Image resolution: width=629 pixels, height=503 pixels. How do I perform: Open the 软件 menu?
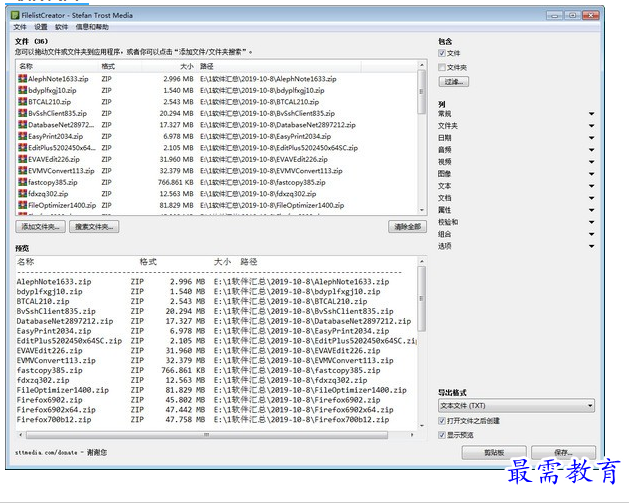(x=61, y=27)
